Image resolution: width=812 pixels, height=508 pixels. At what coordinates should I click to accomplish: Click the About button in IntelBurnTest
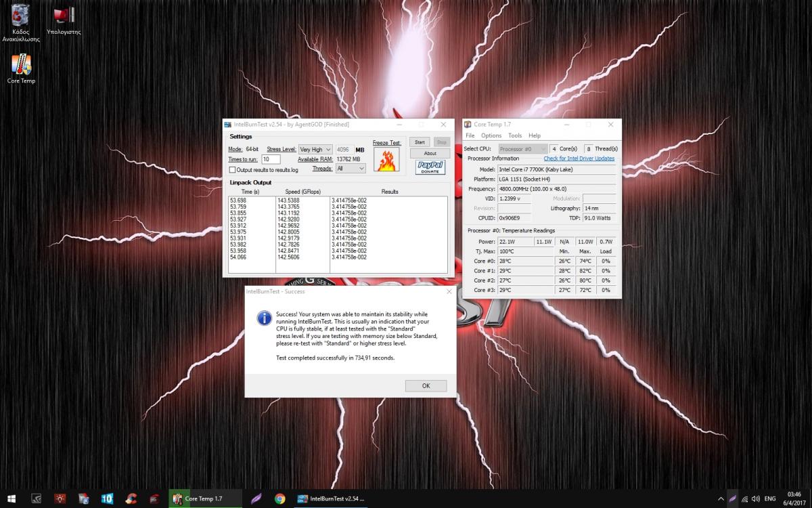[430, 154]
